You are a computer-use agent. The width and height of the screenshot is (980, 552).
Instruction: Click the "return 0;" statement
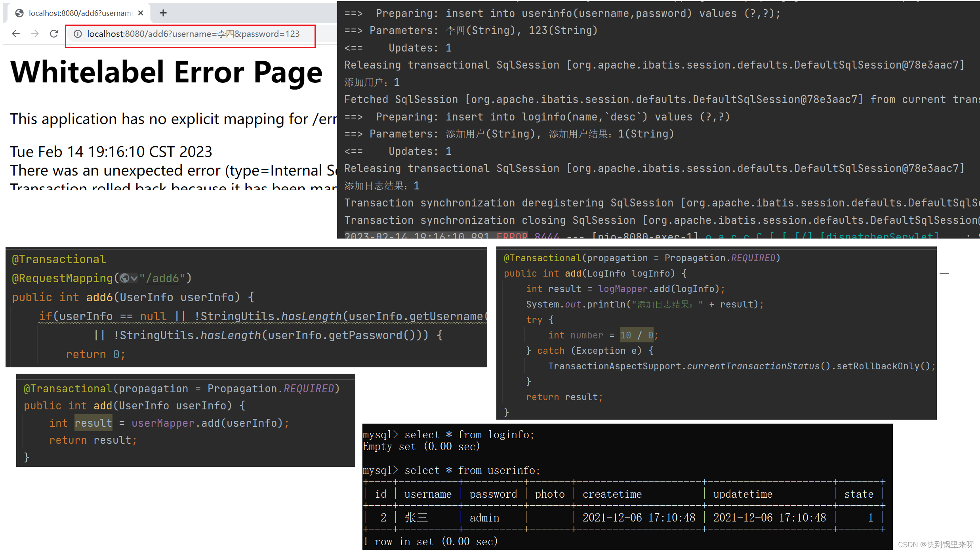(95, 354)
